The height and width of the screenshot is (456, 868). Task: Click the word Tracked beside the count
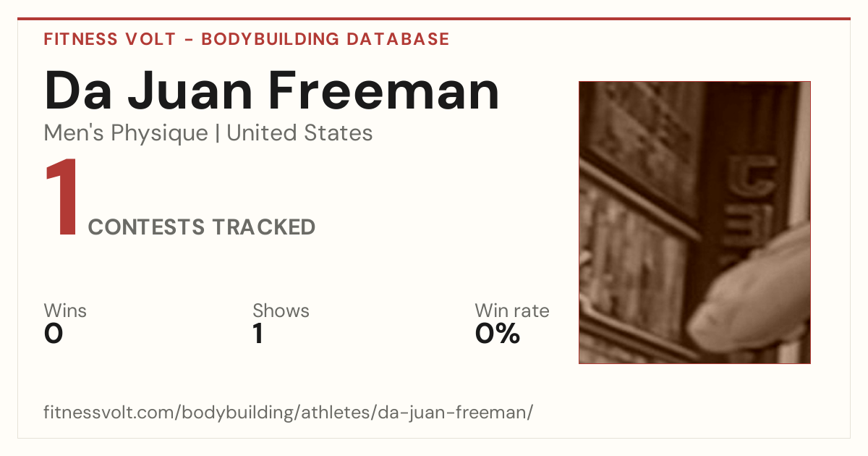264,227
